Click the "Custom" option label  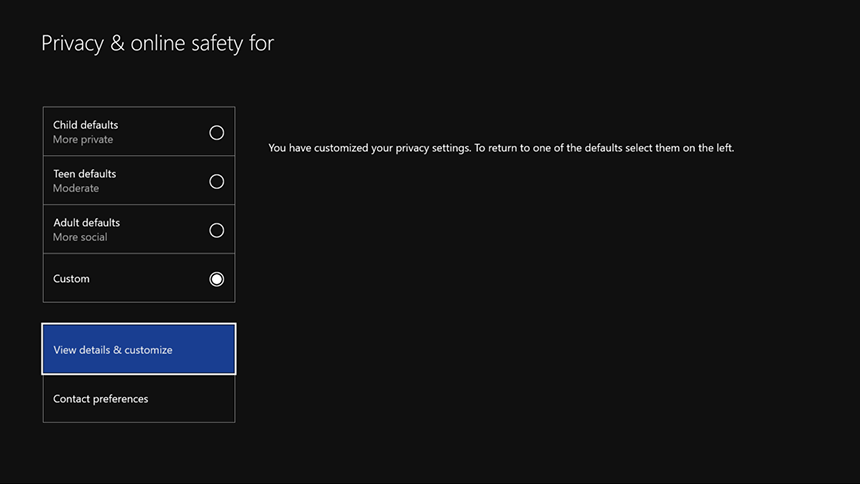pos(71,279)
